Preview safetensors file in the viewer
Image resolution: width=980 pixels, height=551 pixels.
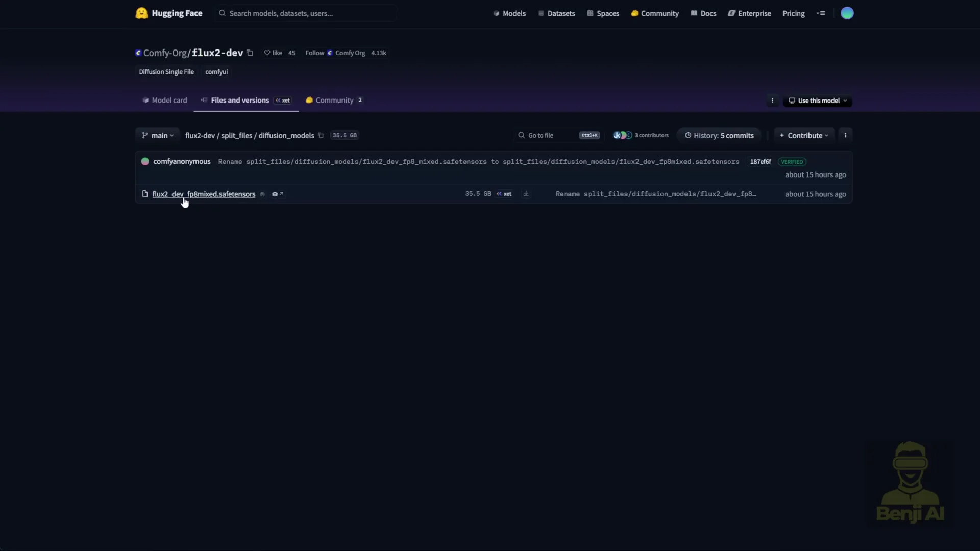[278, 194]
